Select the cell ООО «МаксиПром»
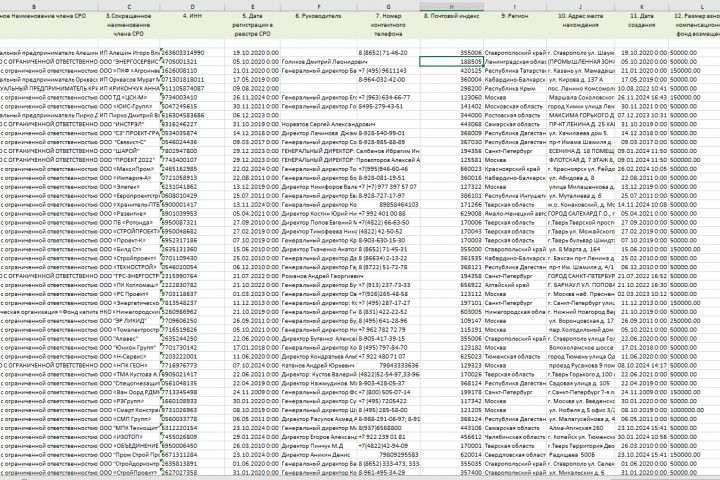The image size is (720, 480). (129, 169)
